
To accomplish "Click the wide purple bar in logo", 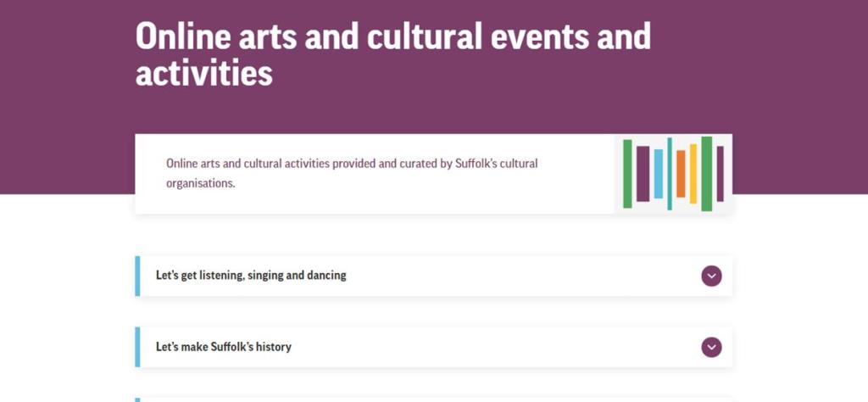I will pyautogui.click(x=643, y=174).
